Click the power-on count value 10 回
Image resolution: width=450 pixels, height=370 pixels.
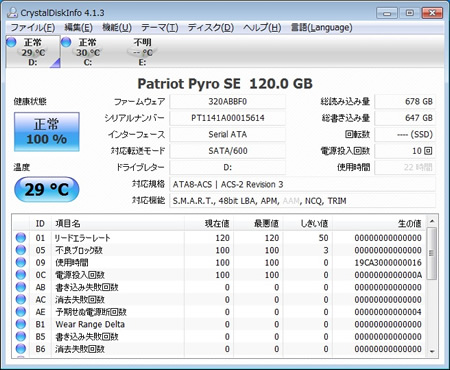coord(405,151)
